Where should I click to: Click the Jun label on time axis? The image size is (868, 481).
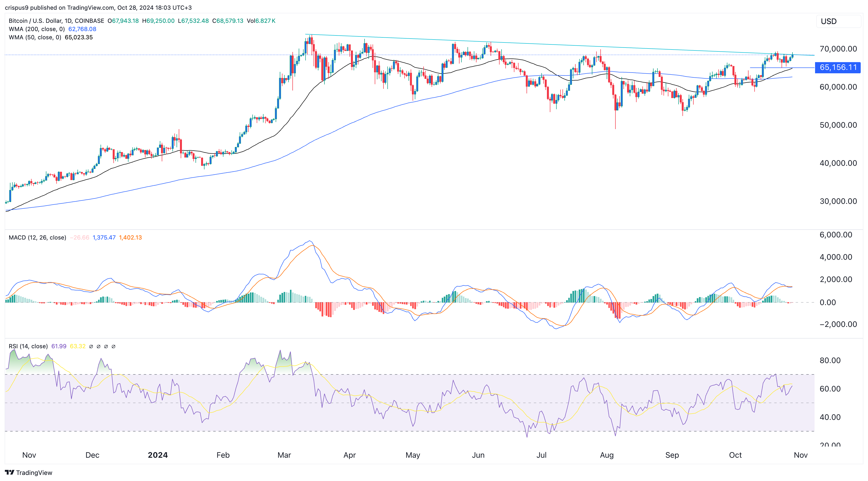(478, 455)
